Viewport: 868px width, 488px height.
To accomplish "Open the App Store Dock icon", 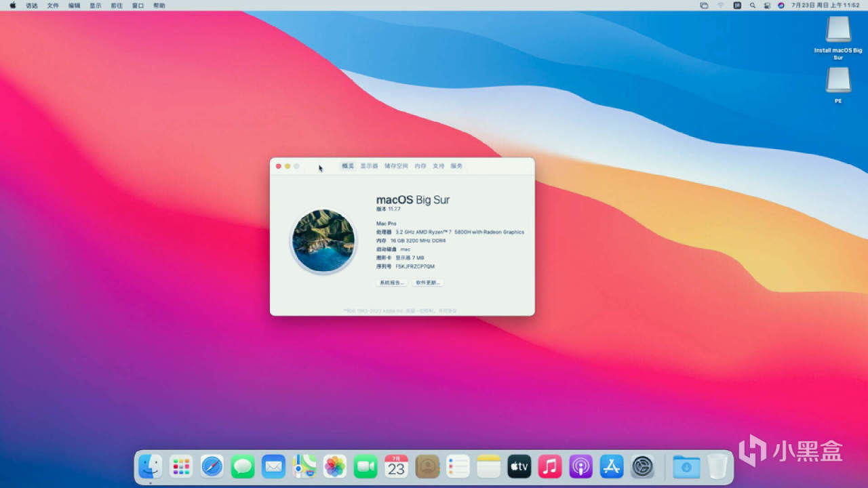I will 612,466.
